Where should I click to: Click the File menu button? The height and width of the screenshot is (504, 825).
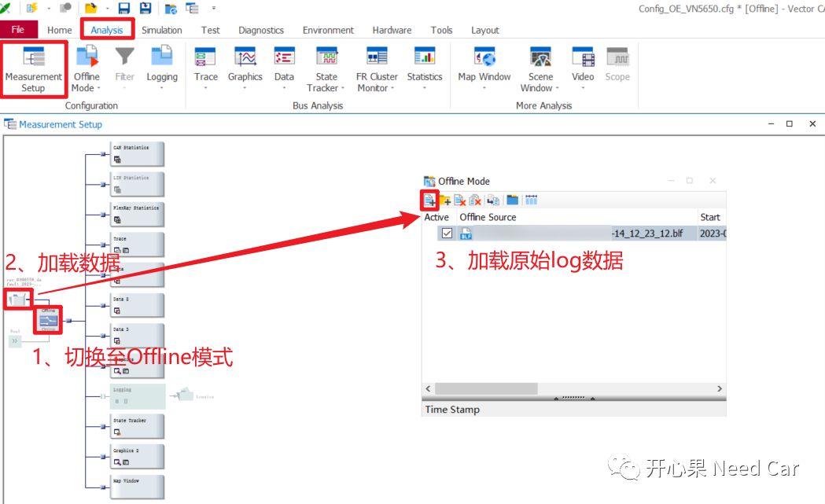pos(18,28)
